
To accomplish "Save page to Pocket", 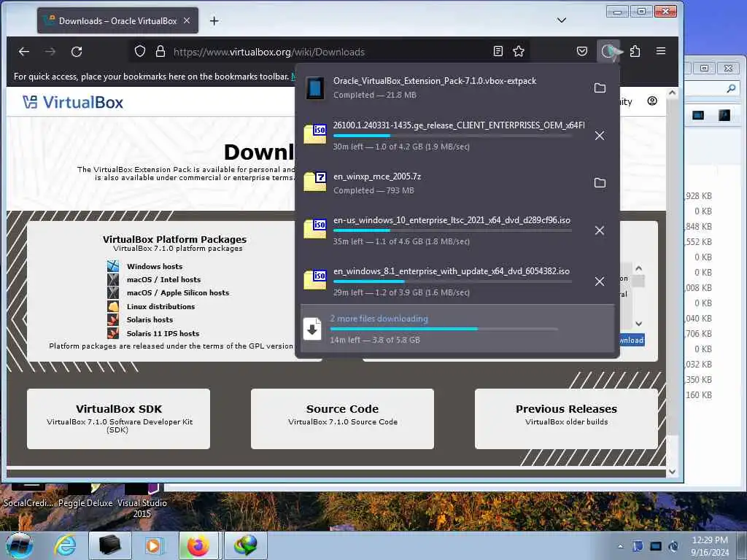I will pyautogui.click(x=581, y=52).
